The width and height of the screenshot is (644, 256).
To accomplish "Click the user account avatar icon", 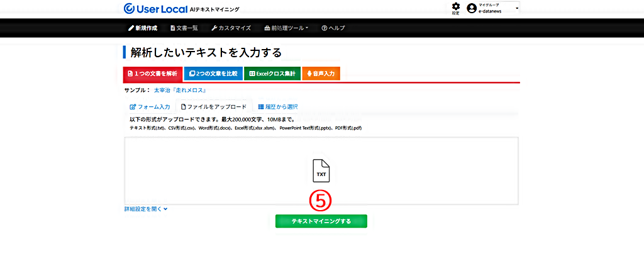I will tap(472, 8).
